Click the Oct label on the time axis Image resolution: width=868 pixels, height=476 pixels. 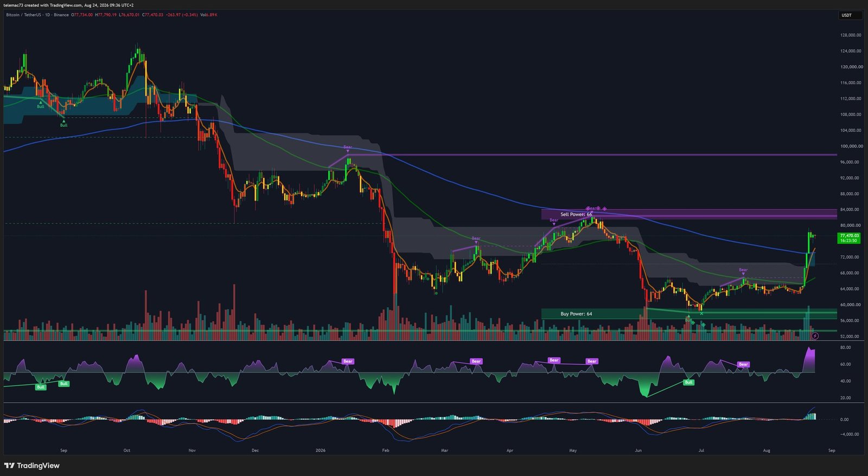pos(127,451)
